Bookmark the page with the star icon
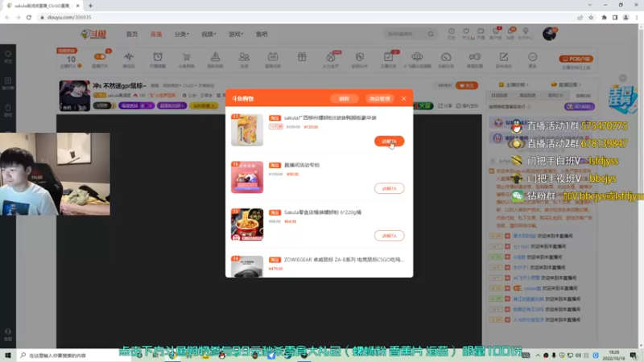644x362 pixels. pyautogui.click(x=591, y=17)
